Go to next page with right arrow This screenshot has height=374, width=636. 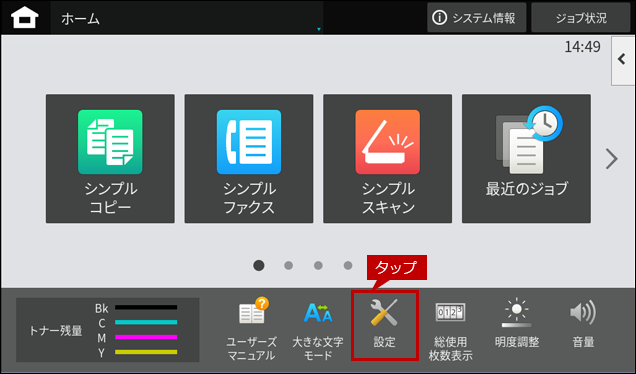point(611,159)
